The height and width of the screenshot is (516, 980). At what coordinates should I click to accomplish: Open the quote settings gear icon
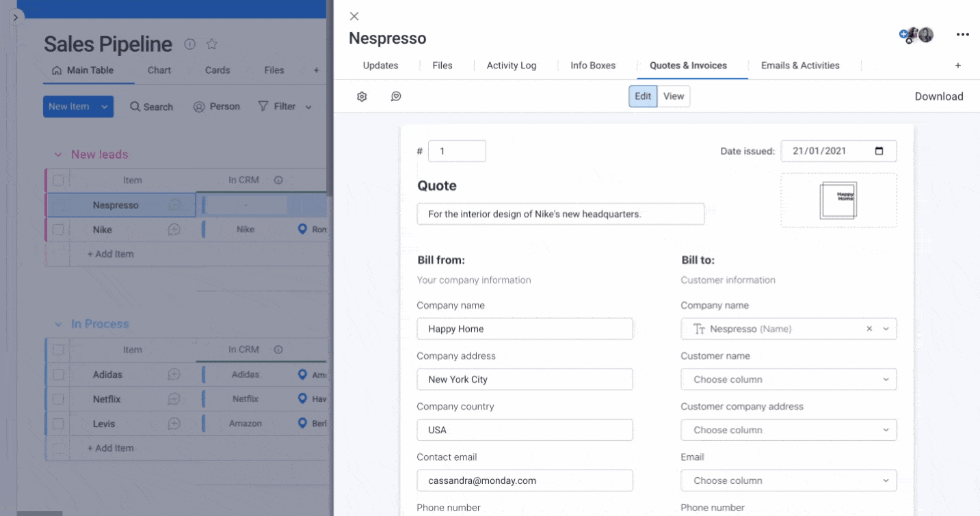[362, 96]
